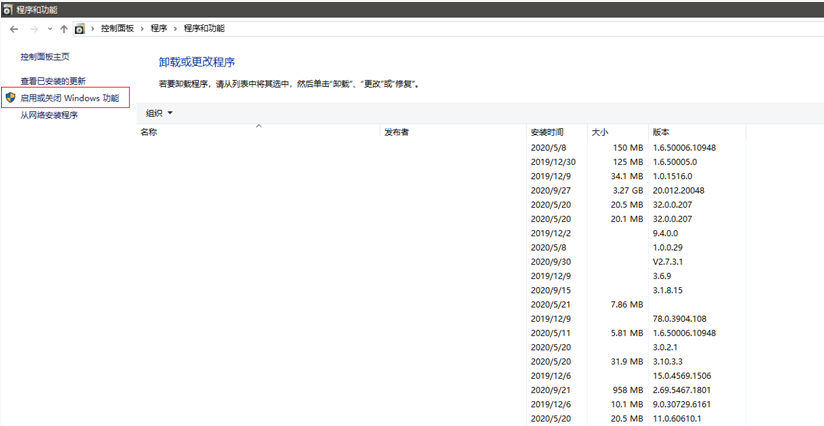Select the row with version 15.0.4569.1506
824x426 pixels.
pos(441,376)
